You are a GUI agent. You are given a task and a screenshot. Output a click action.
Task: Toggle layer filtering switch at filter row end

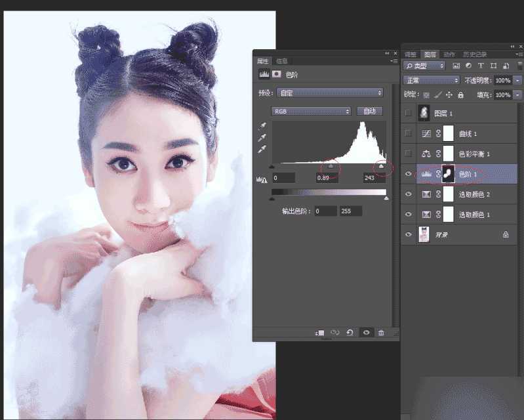click(x=520, y=65)
